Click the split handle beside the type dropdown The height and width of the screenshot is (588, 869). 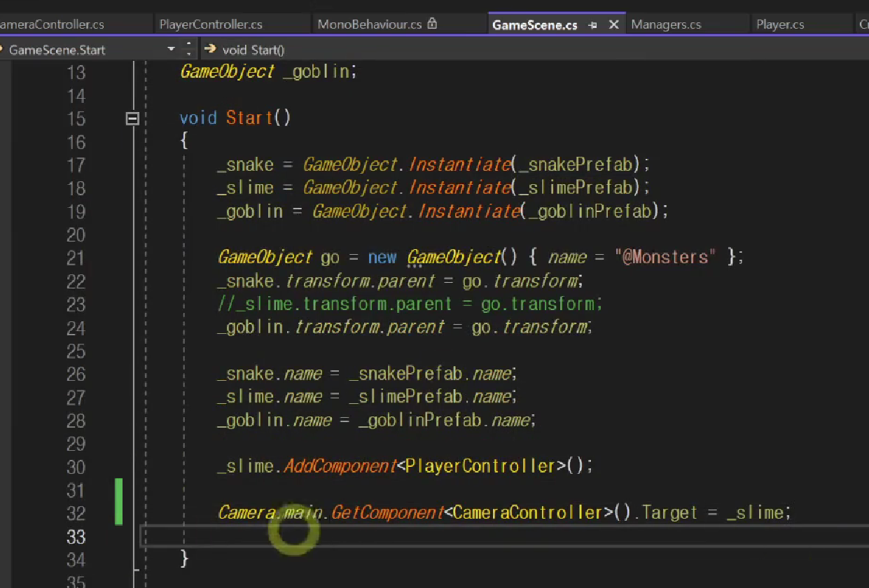189,50
